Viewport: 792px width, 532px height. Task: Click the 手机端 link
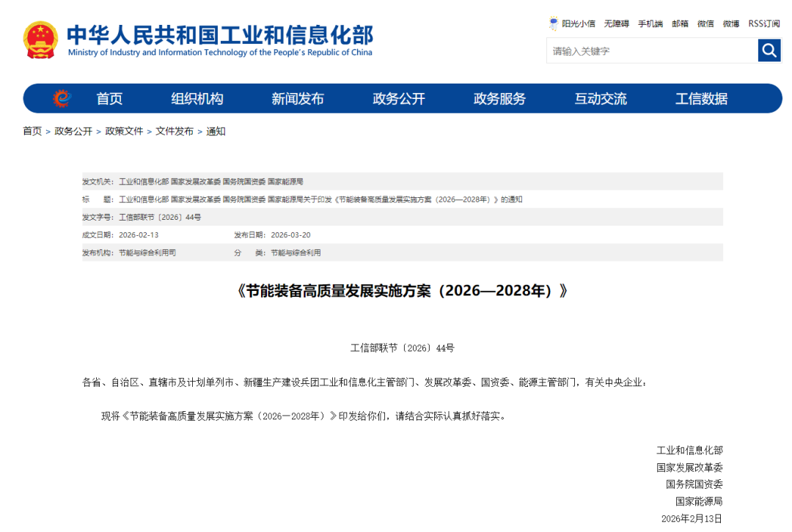pos(650,23)
